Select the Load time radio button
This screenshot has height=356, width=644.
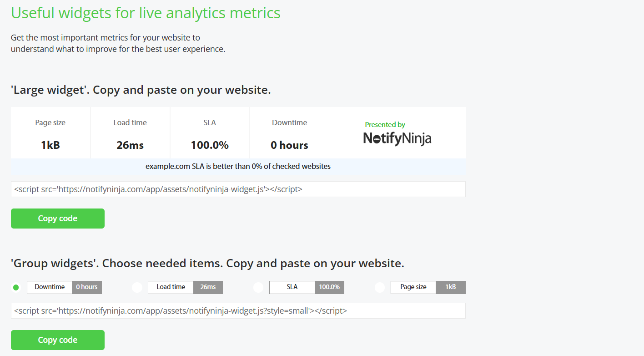tap(137, 287)
